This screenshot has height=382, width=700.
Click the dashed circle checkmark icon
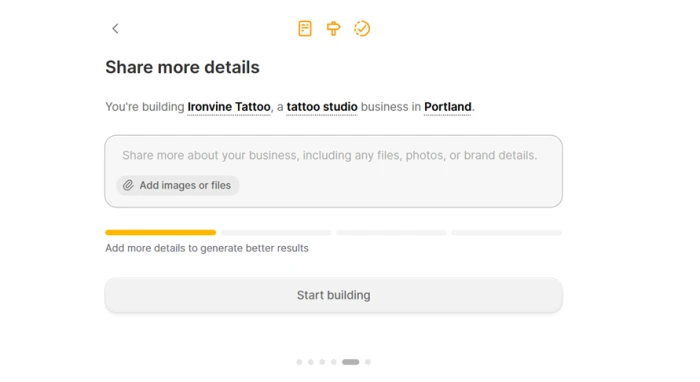click(x=362, y=29)
